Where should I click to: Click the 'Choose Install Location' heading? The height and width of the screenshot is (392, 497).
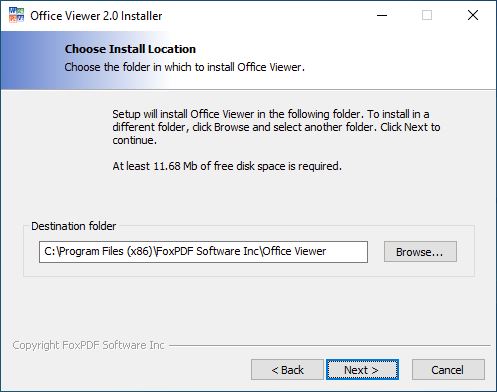[130, 49]
